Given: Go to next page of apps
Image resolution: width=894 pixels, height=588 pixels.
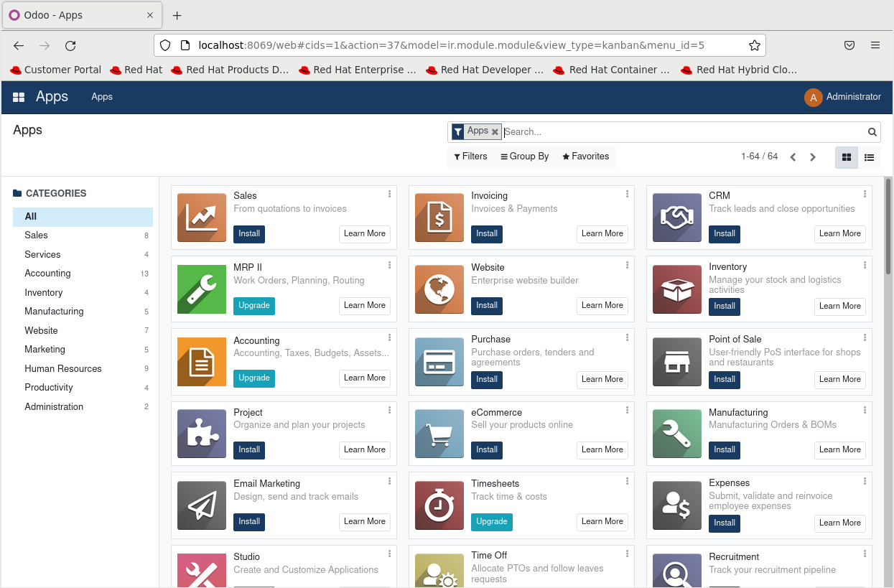Looking at the screenshot, I should coord(813,157).
